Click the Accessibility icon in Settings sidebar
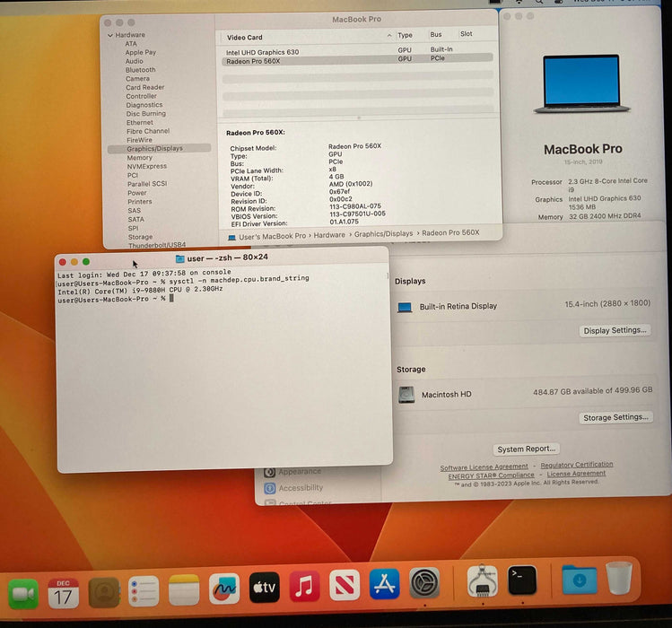Image resolution: width=672 pixels, height=628 pixels. tap(269, 488)
